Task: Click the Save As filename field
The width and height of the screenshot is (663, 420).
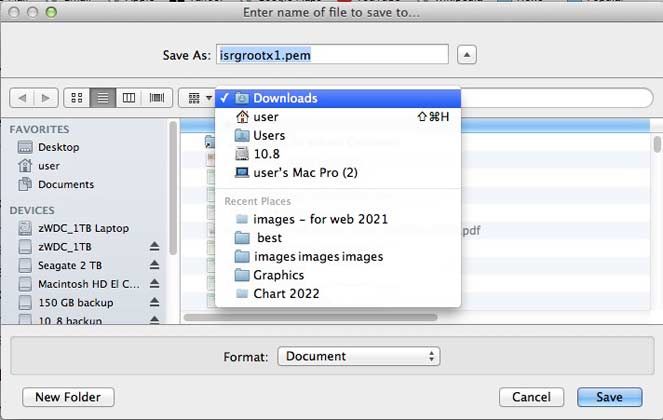Action: (332, 55)
